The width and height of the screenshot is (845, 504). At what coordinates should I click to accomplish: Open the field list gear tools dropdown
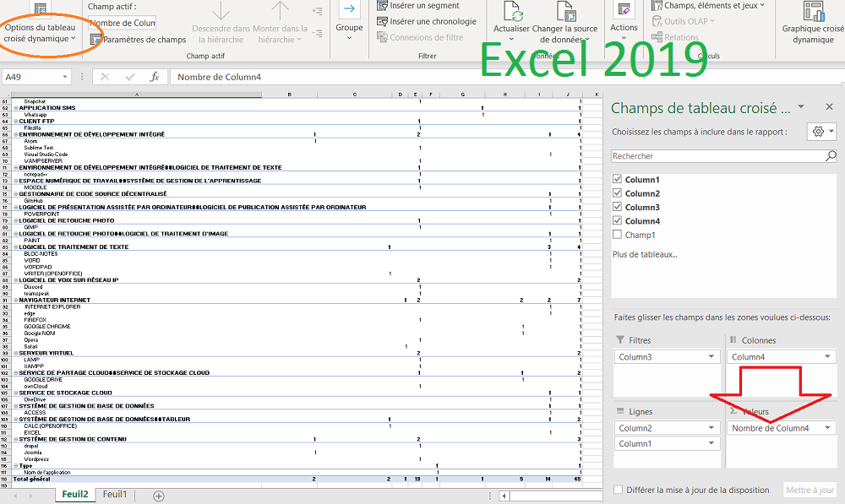821,132
